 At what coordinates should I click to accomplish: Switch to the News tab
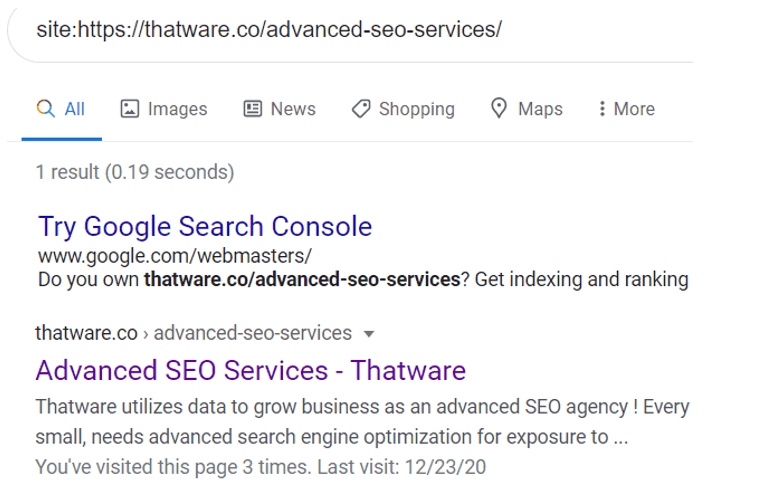[293, 109]
